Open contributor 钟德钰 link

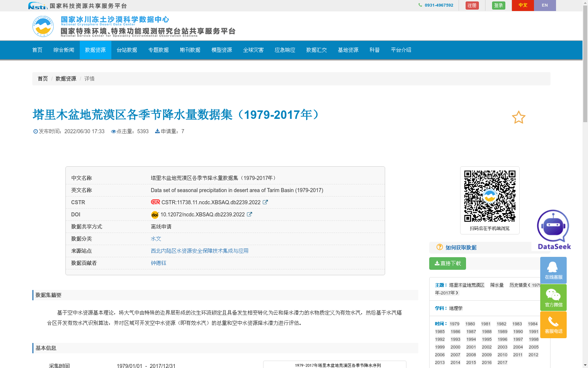[158, 263]
